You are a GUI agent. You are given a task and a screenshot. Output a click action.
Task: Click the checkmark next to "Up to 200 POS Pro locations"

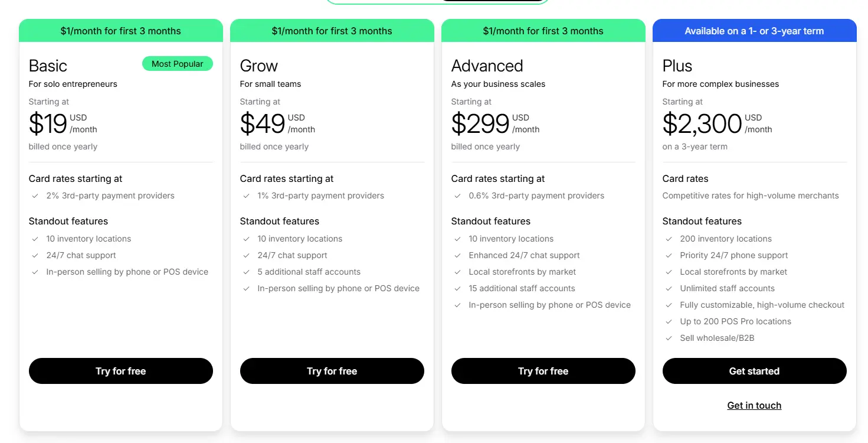click(669, 321)
